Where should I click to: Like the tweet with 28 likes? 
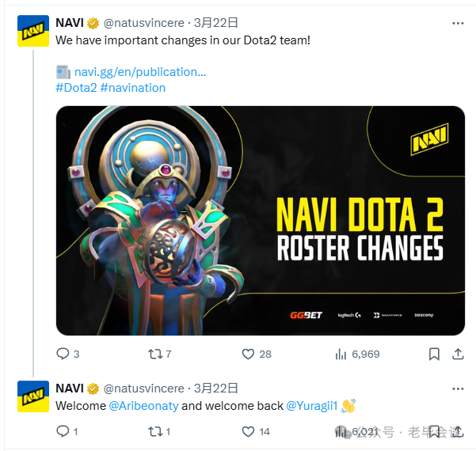[257, 354]
